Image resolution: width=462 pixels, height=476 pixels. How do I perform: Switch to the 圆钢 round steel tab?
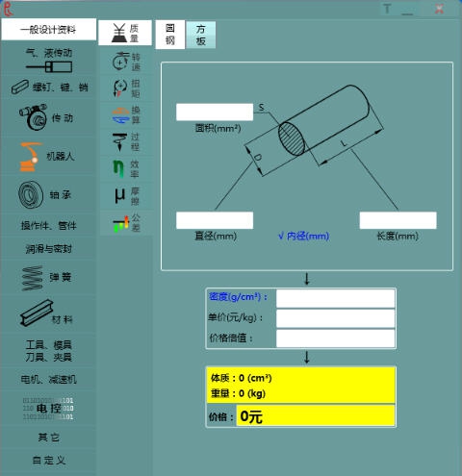pos(170,35)
